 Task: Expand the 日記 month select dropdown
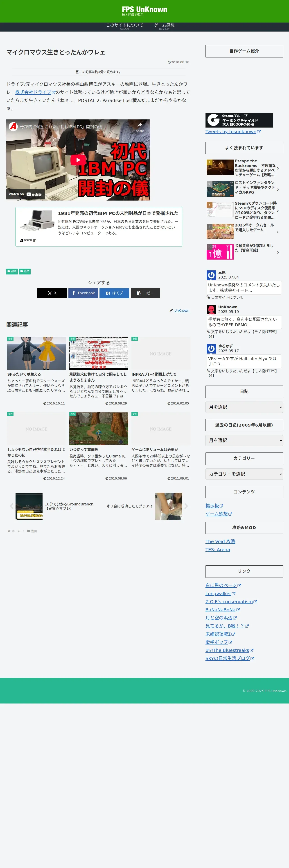point(244,407)
